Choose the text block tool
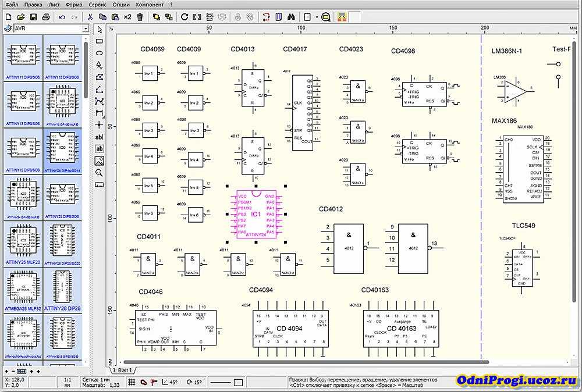The width and height of the screenshot is (582, 392). (x=99, y=149)
